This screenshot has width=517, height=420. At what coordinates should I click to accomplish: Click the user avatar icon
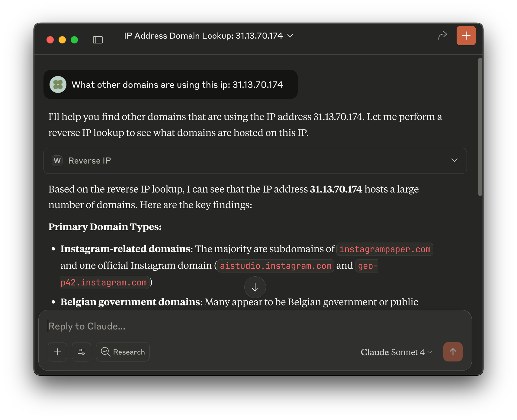click(58, 84)
